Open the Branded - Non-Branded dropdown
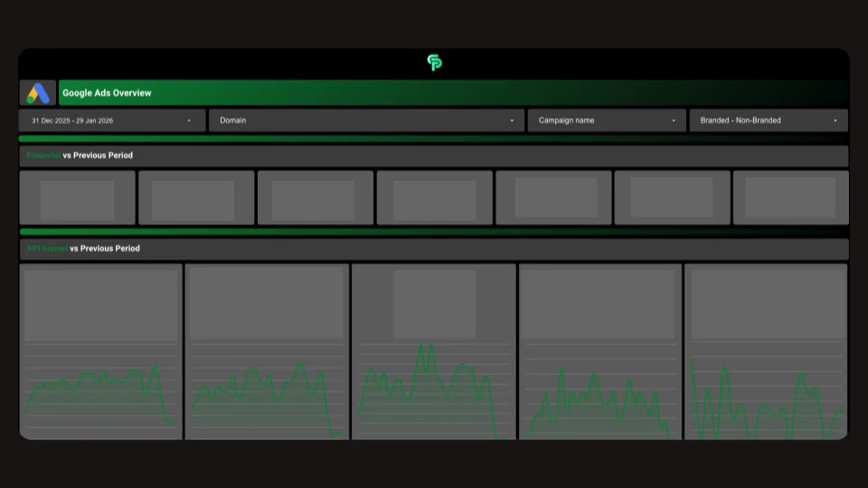Image resolution: width=868 pixels, height=488 pixels. (x=769, y=120)
